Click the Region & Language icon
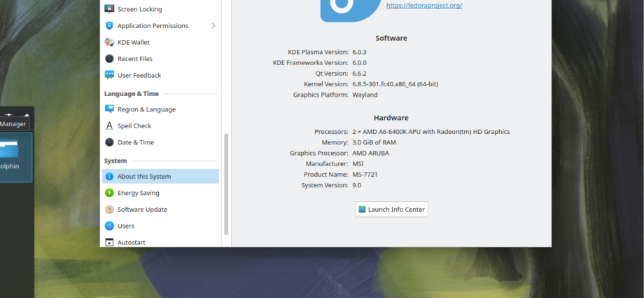The image size is (644, 298). pyautogui.click(x=109, y=109)
